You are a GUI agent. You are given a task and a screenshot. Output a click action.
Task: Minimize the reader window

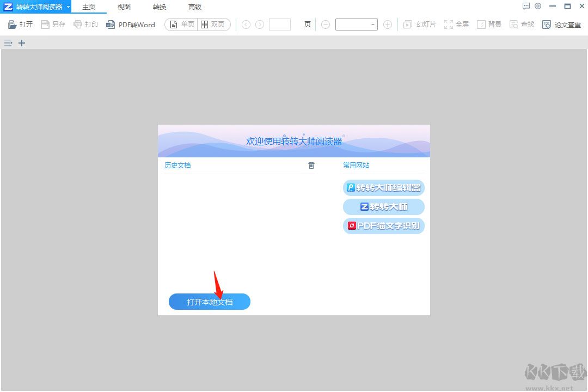(x=553, y=7)
